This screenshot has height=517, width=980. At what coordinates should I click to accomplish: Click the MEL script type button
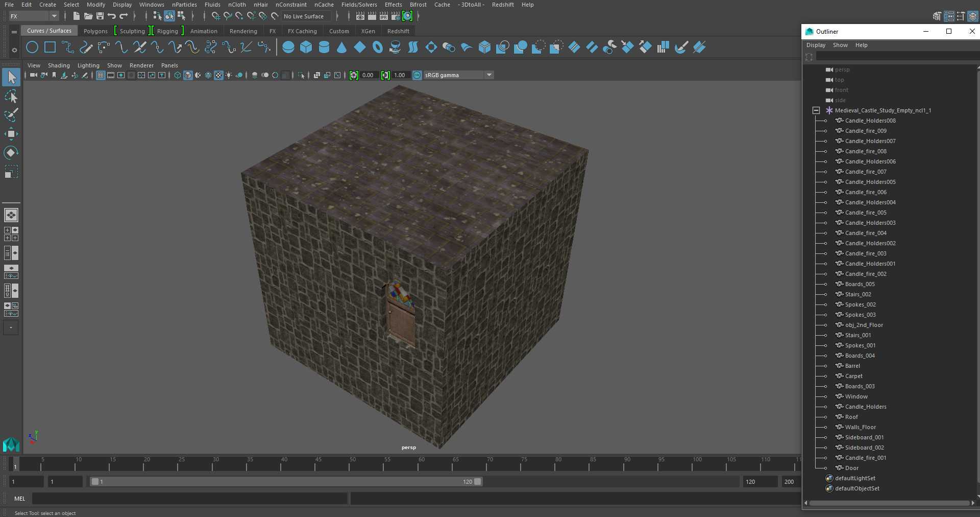click(x=20, y=499)
